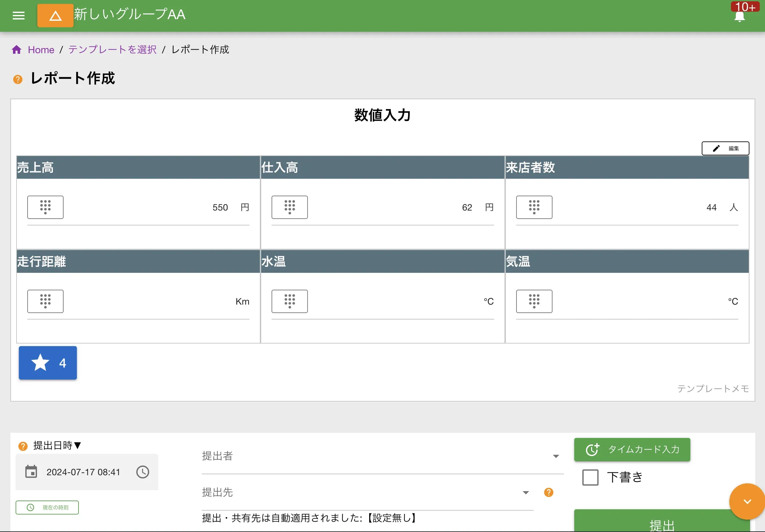Image resolution: width=765 pixels, height=532 pixels.
Task: Click the help icon next to レポート作成
Action: [x=17, y=79]
